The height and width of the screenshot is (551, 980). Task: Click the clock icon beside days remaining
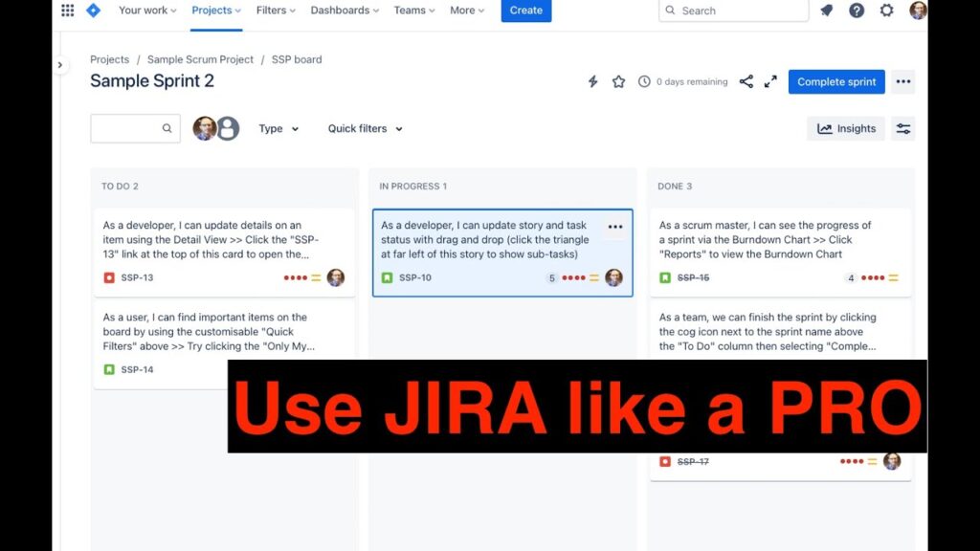(644, 82)
